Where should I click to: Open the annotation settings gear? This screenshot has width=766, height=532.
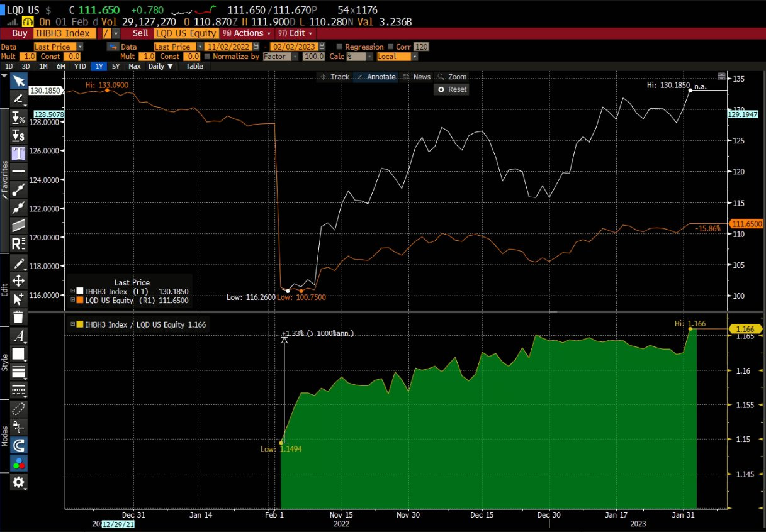pyautogui.click(x=19, y=482)
